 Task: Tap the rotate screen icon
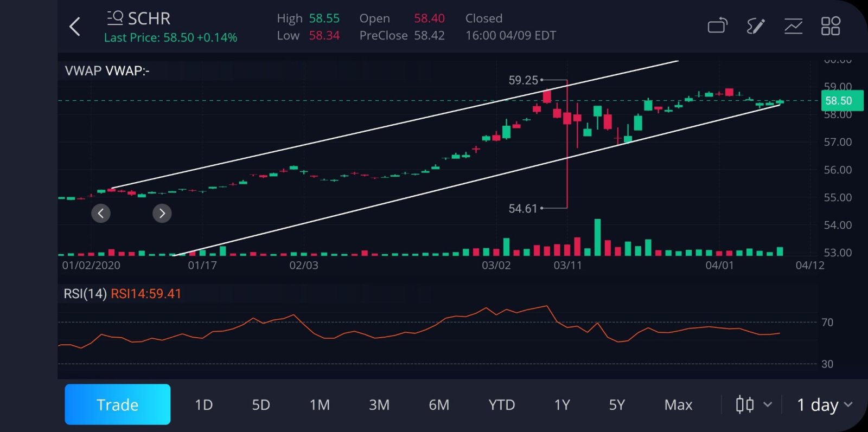(717, 25)
